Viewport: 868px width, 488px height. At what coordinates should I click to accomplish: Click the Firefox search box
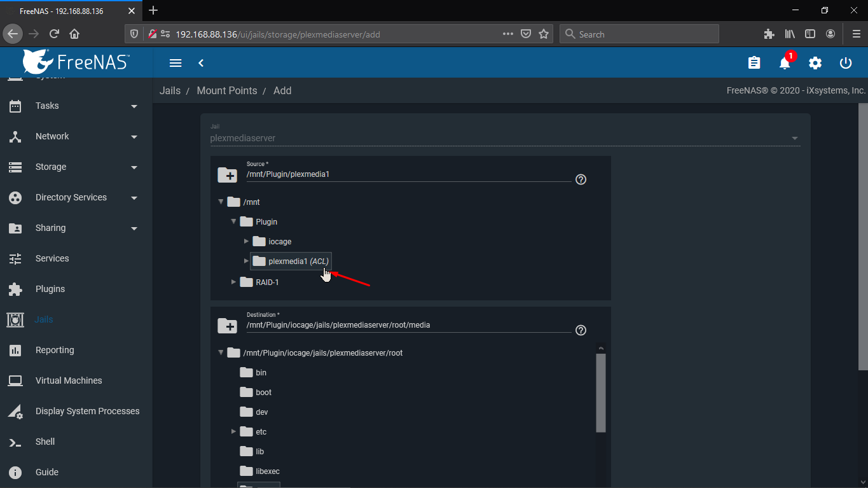tap(639, 34)
